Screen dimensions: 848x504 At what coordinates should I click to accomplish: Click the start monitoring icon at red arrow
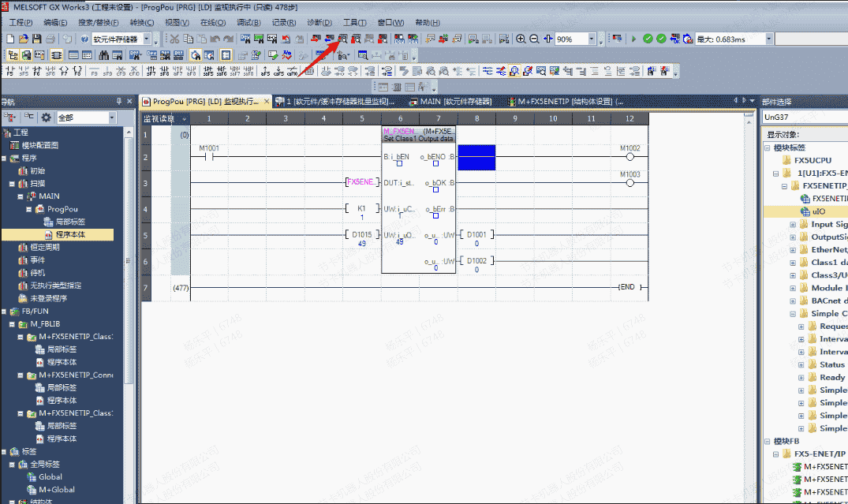coord(343,39)
